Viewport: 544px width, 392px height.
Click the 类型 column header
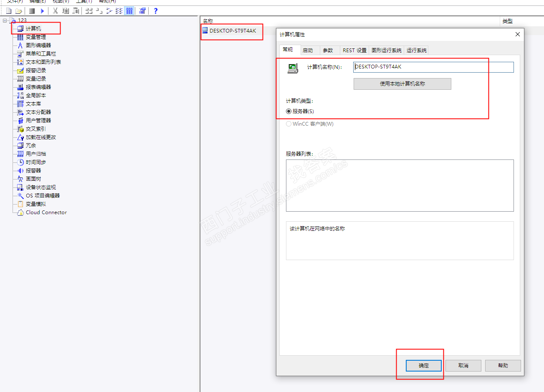click(x=508, y=21)
